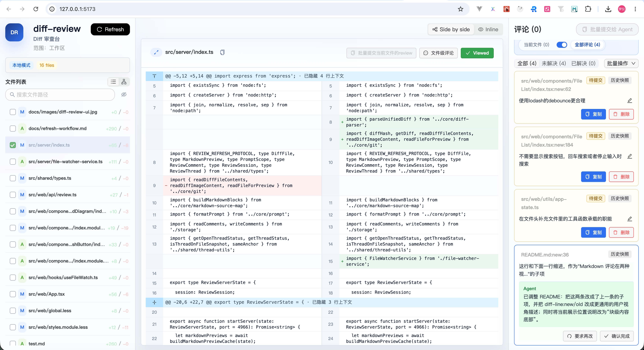Delete the lodash debounce comment
The height and width of the screenshot is (350, 644).
tap(621, 114)
